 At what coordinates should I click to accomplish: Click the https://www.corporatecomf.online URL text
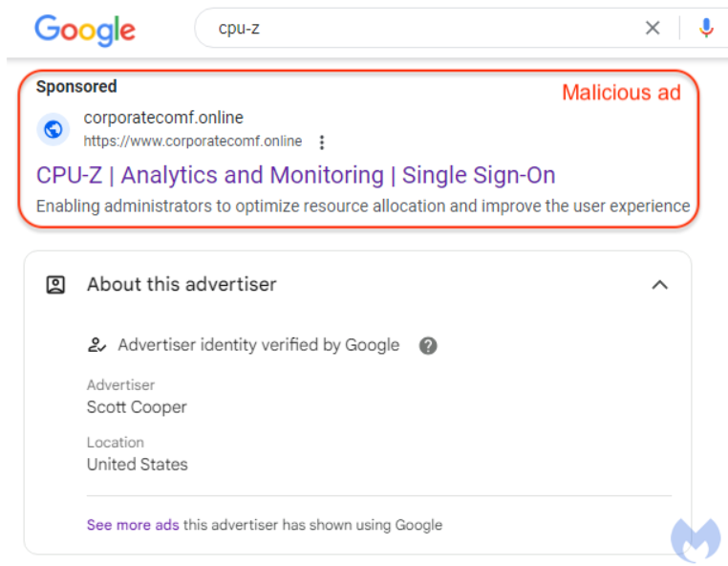[193, 141]
